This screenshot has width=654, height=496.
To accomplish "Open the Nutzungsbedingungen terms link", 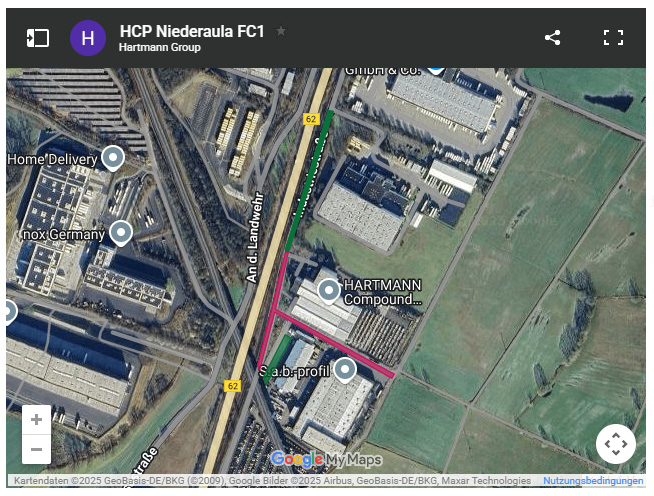I will 593,481.
